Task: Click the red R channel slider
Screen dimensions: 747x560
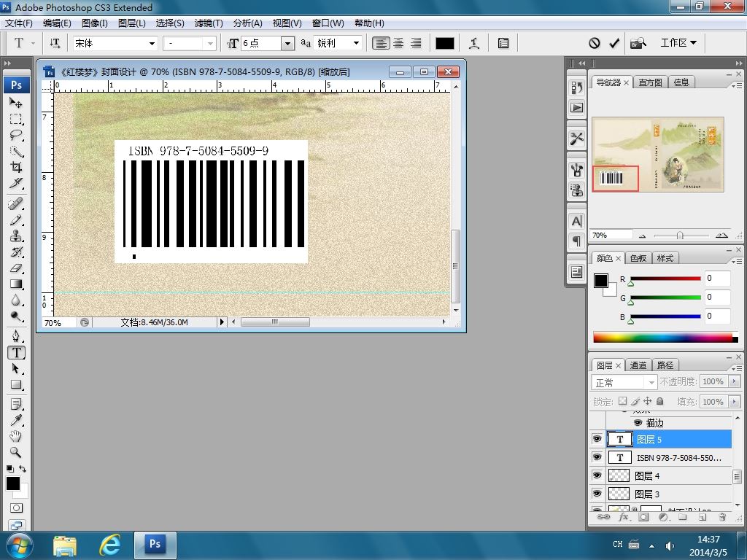Action: point(665,279)
